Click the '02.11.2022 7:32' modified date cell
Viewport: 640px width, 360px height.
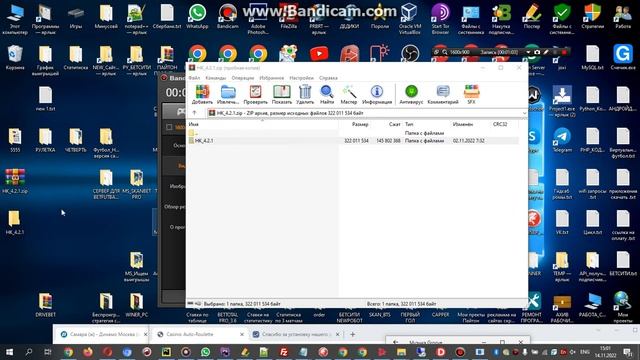click(469, 140)
